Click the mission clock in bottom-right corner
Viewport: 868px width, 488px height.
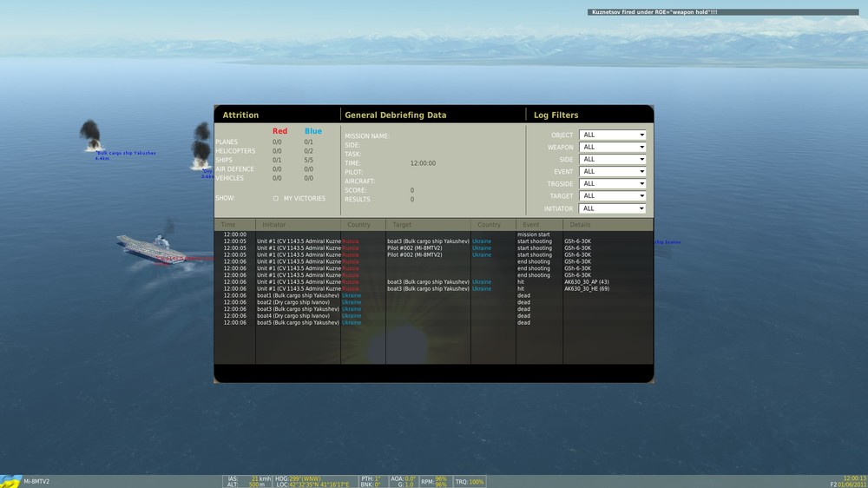click(x=855, y=478)
